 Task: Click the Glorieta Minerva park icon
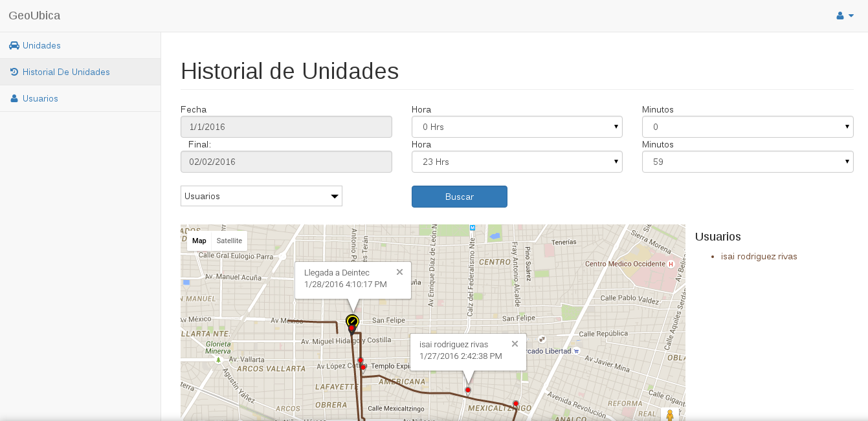(x=219, y=359)
